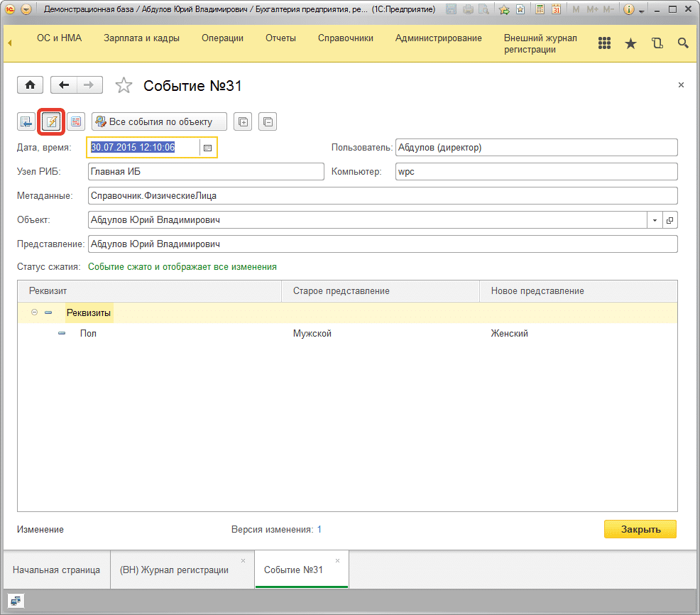Open the history icon in top panel

(657, 43)
